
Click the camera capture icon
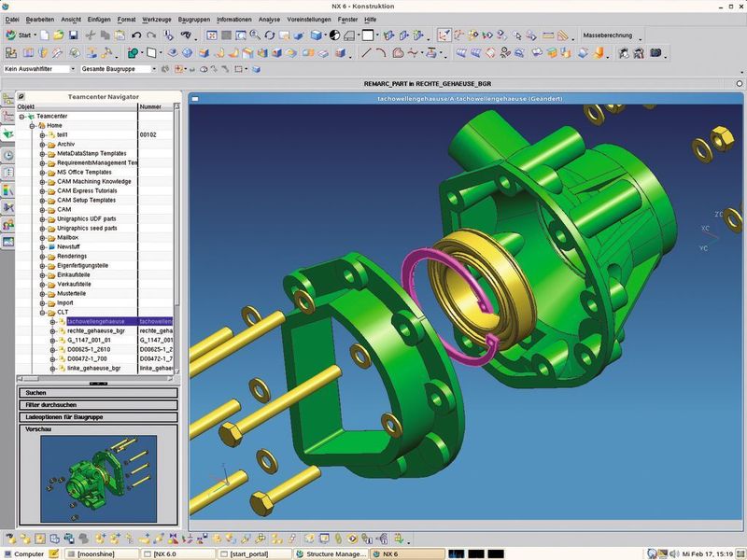click(x=656, y=53)
